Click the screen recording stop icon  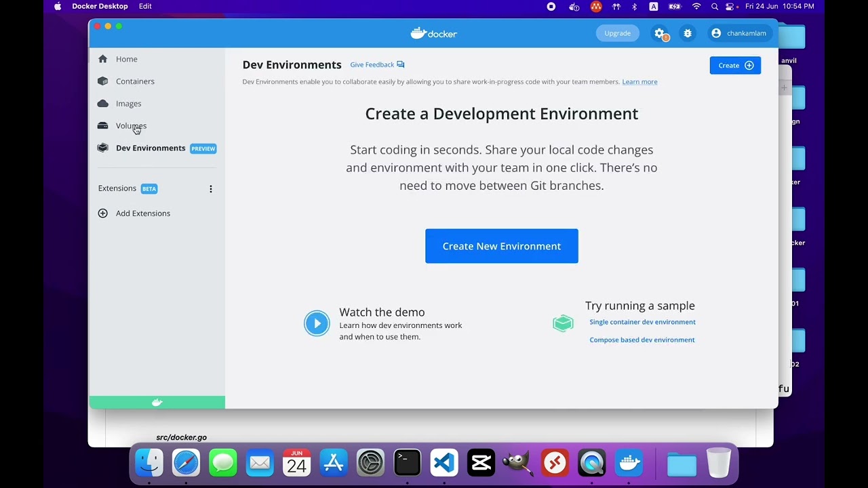point(551,6)
